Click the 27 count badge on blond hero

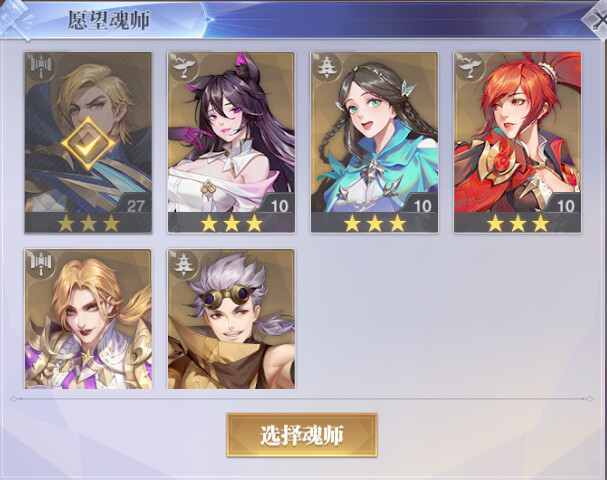tap(135, 206)
